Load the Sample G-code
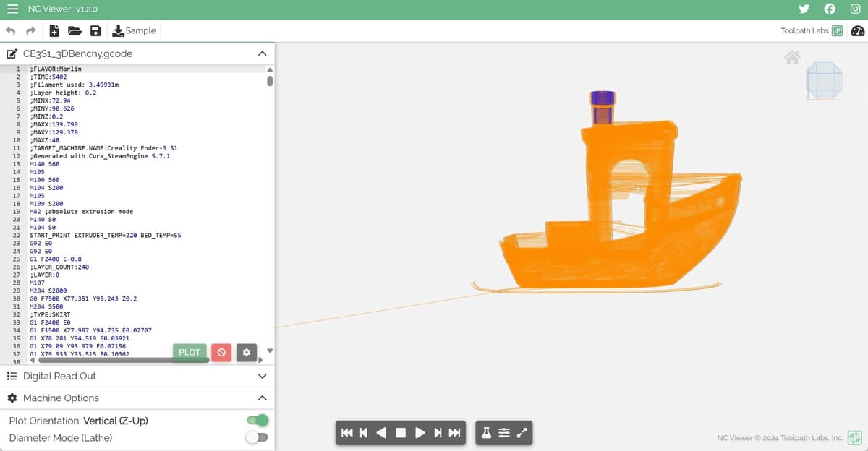The height and width of the screenshot is (451, 868). pyautogui.click(x=135, y=30)
